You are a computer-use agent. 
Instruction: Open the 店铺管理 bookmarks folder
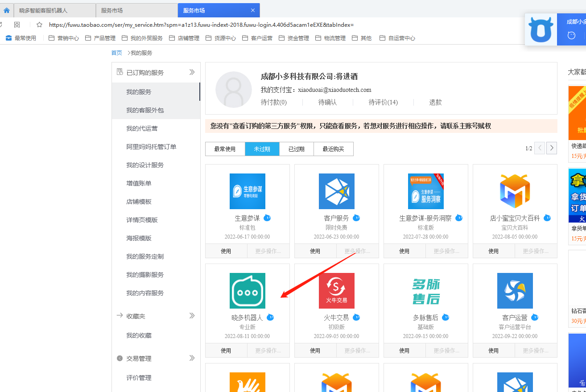point(184,38)
